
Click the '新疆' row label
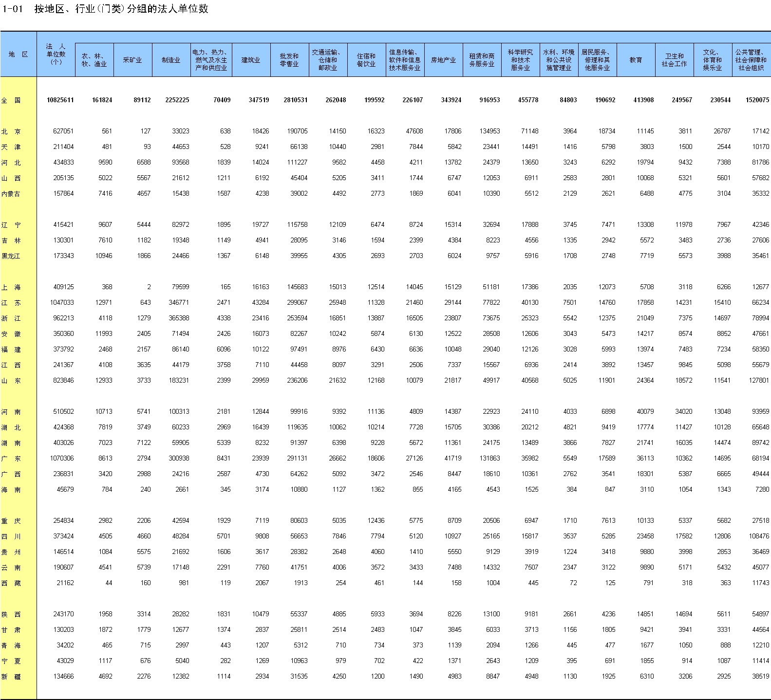tap(11, 677)
